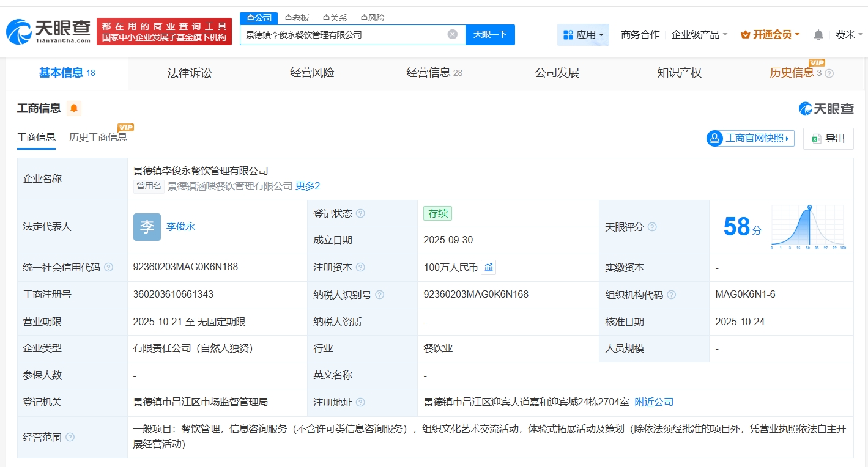Click help icon next to 登记状态
Screen dimensions: 868x467
[360, 213]
